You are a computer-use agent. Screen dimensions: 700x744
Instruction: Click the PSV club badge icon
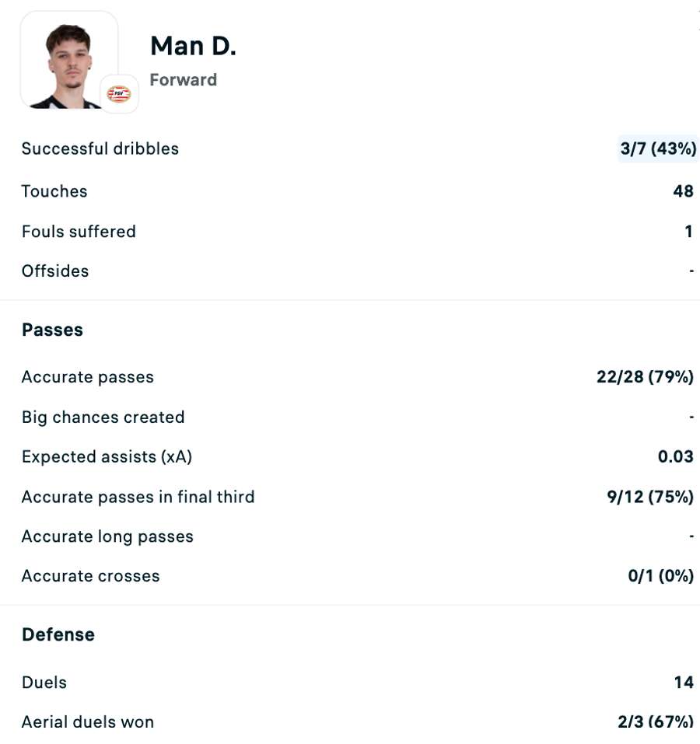119,94
